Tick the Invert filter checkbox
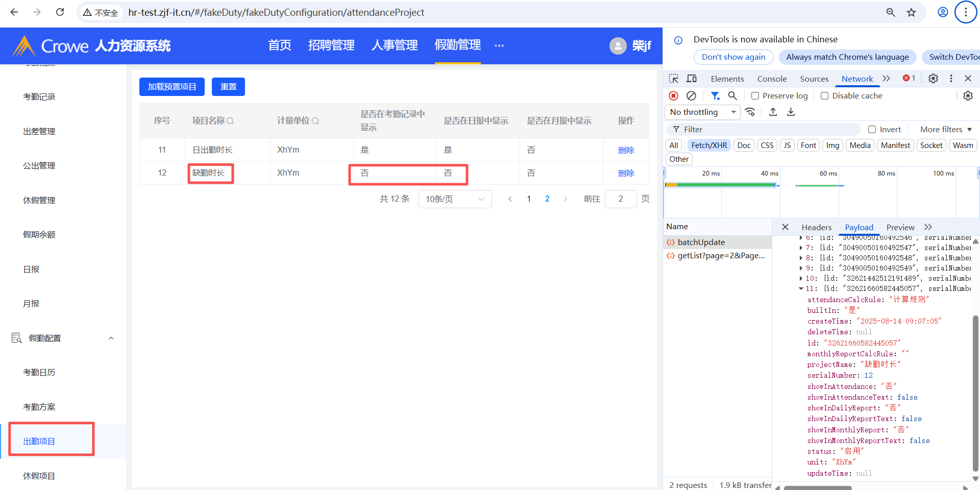 pos(872,130)
